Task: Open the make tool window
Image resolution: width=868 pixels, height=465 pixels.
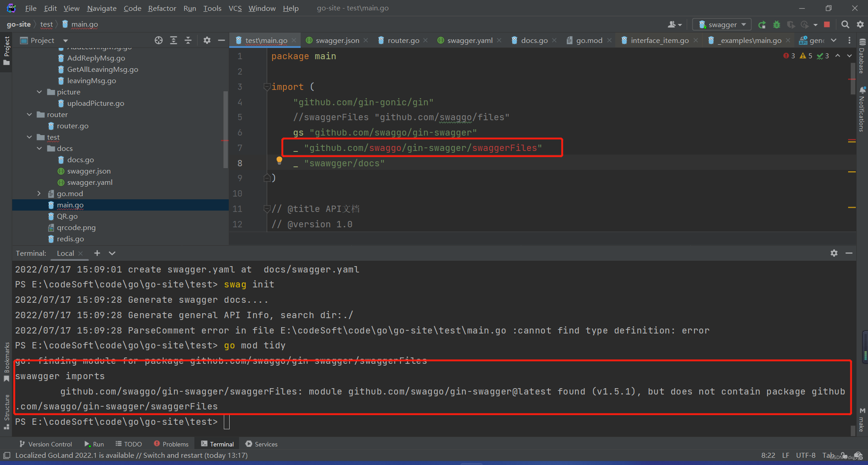Action: point(862,420)
